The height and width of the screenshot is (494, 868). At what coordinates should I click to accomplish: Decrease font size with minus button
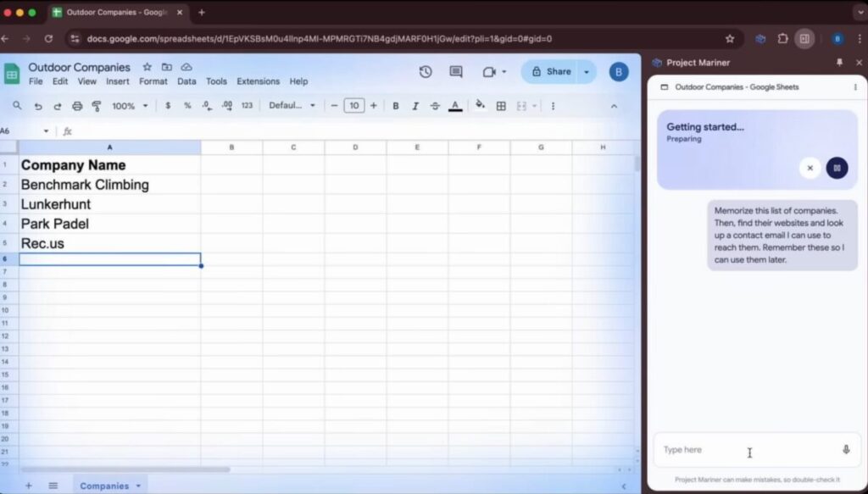pos(334,106)
